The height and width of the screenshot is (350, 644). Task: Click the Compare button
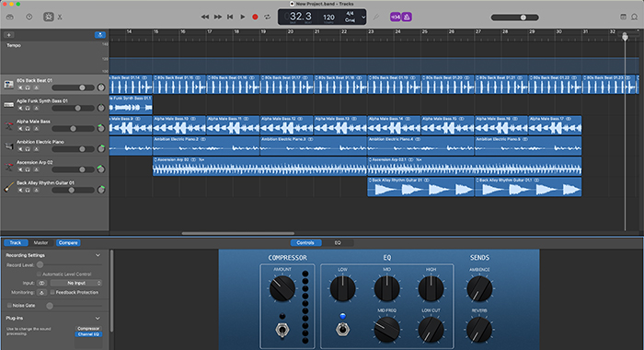[68, 242]
